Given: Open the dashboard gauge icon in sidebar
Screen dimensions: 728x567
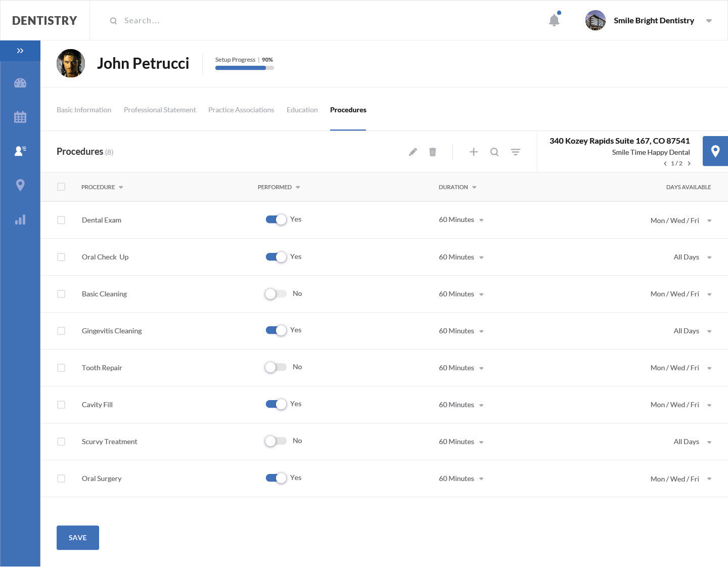Looking at the screenshot, I should click(x=20, y=83).
